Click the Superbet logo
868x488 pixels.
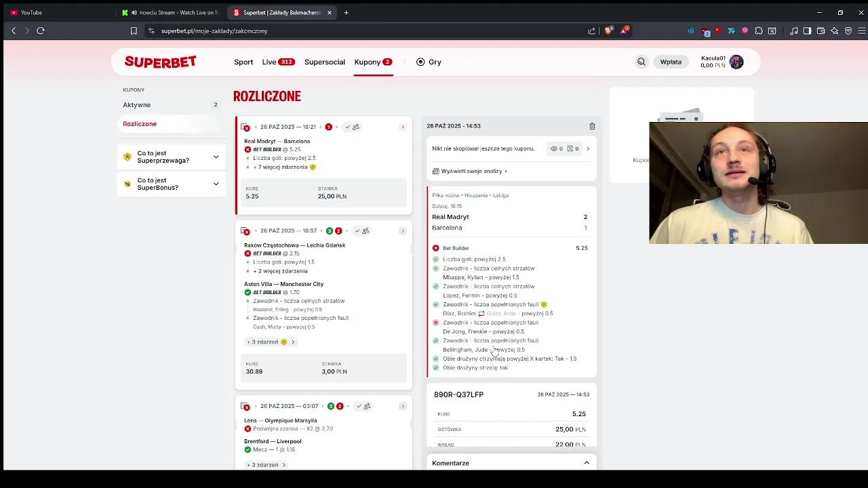(x=161, y=62)
